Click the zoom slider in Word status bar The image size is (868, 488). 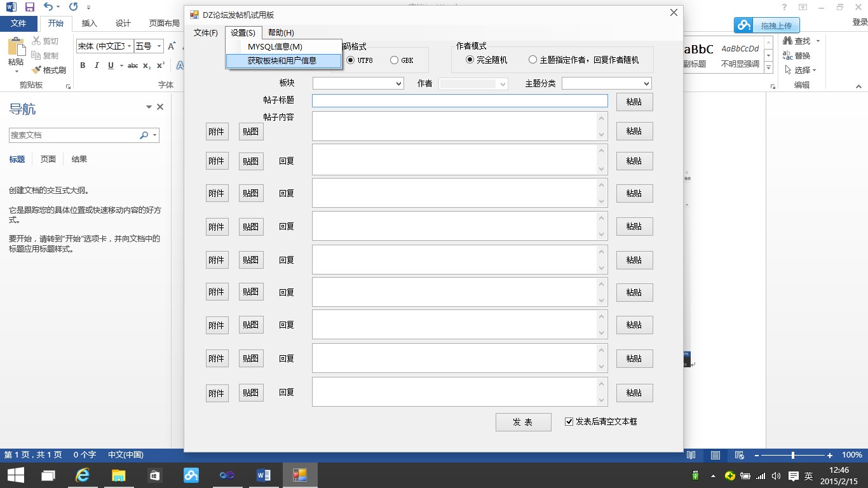(793, 456)
